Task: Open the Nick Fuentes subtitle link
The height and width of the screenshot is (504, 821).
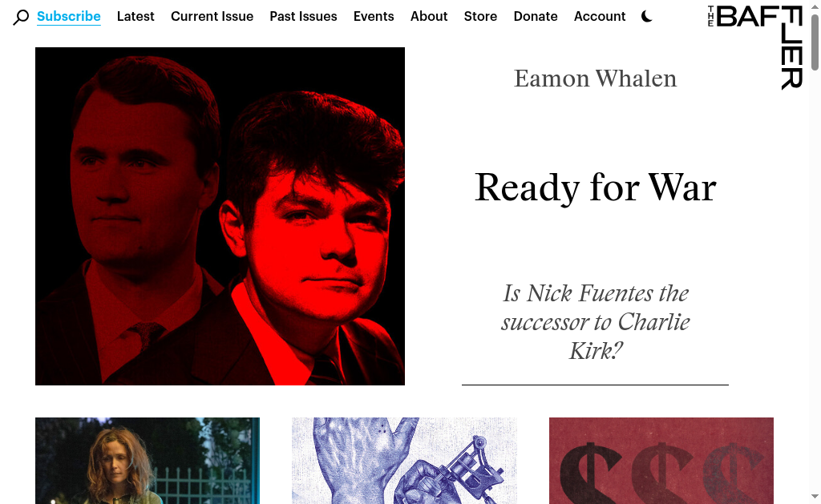Action: [x=596, y=322]
